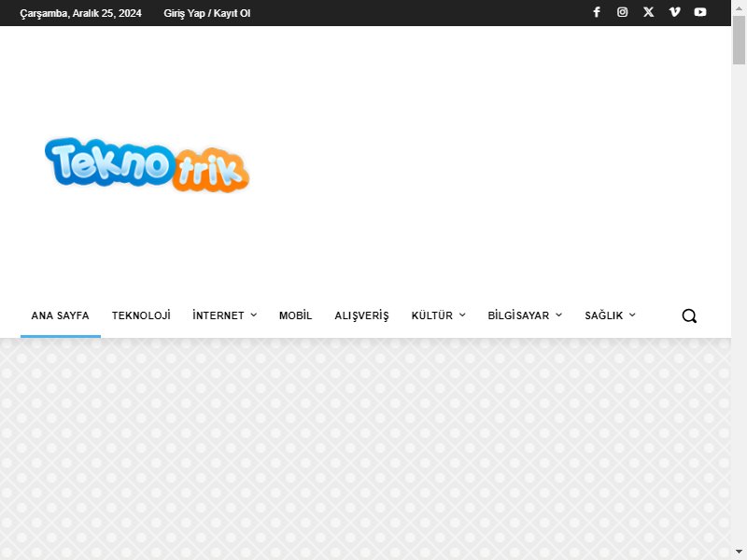Expand the SAĞLIK dropdown chevron
The image size is (747, 560).
click(632, 315)
